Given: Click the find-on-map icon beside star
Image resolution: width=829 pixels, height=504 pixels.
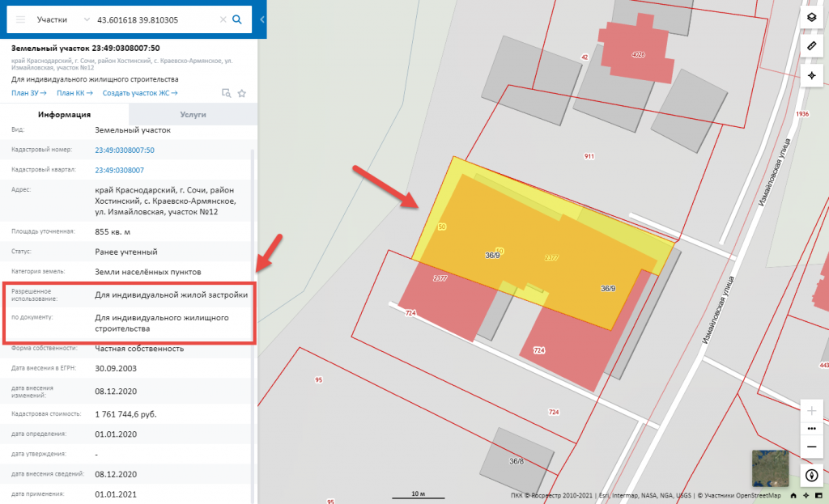Looking at the screenshot, I should pyautogui.click(x=226, y=94).
